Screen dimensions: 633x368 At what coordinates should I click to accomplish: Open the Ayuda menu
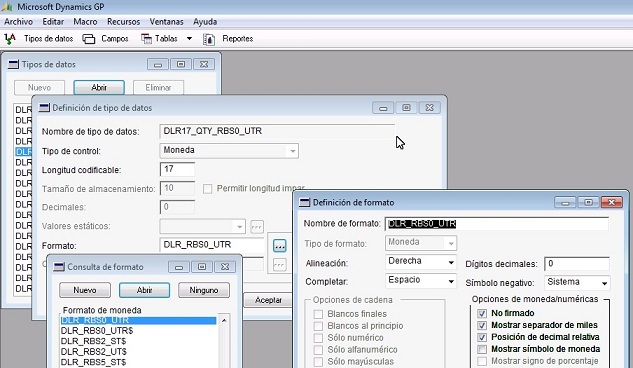click(205, 22)
